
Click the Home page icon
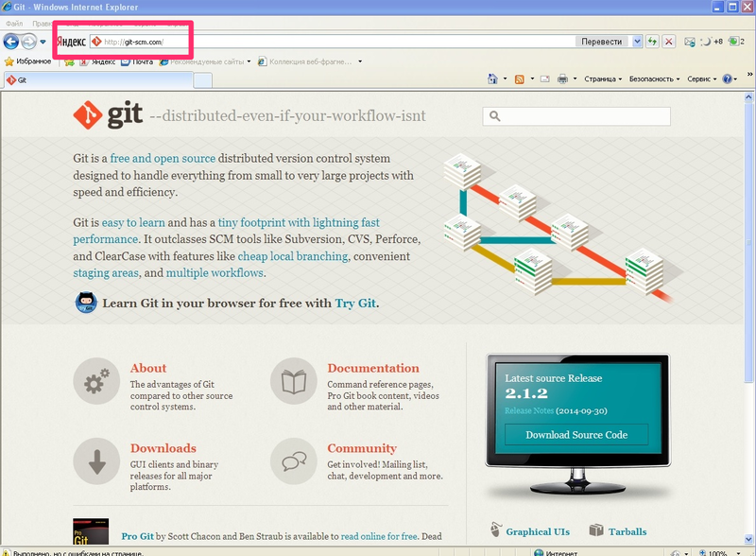[x=492, y=78]
